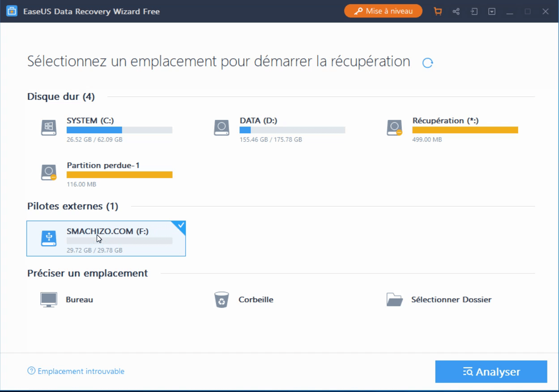This screenshot has width=559, height=392.
Task: Click the DATA (D:) storage usage bar
Action: tap(292, 130)
